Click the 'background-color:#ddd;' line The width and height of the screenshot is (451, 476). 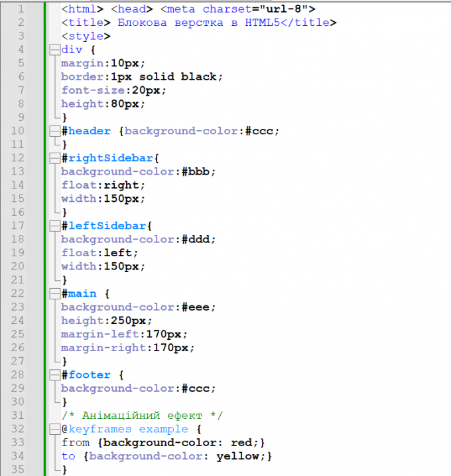[139, 240]
